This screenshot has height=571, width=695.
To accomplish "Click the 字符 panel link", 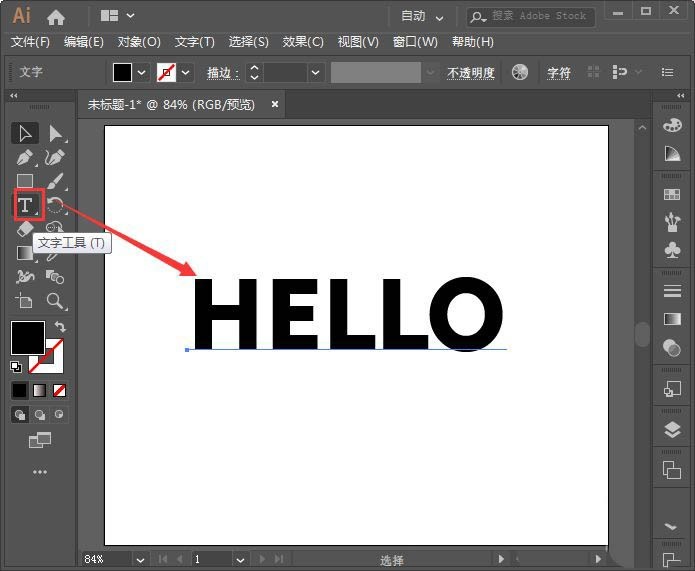I will [558, 73].
